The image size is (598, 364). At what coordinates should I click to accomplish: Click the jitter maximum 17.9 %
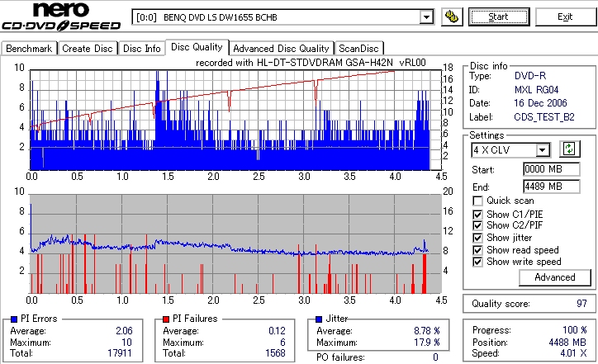(x=427, y=343)
